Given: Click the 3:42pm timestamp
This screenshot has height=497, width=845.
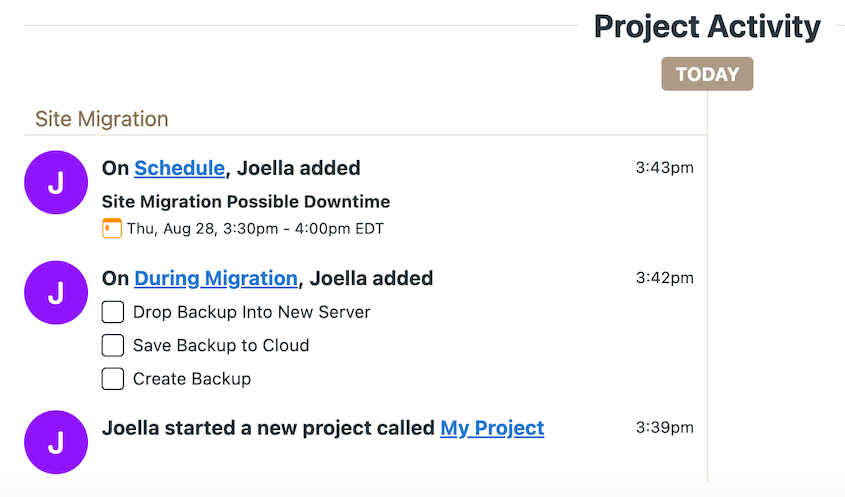Looking at the screenshot, I should (x=664, y=278).
